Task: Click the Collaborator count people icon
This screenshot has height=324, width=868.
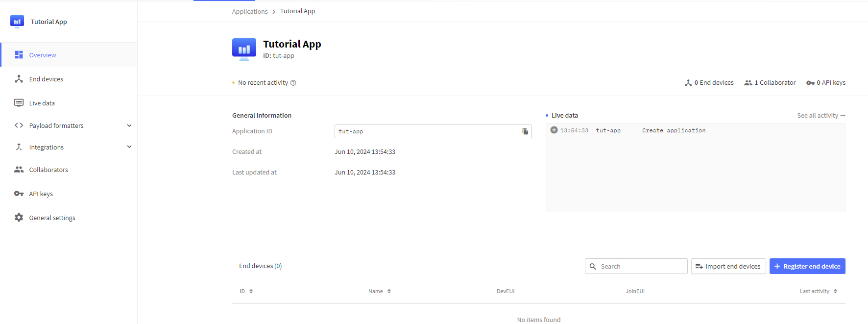Action: point(748,83)
